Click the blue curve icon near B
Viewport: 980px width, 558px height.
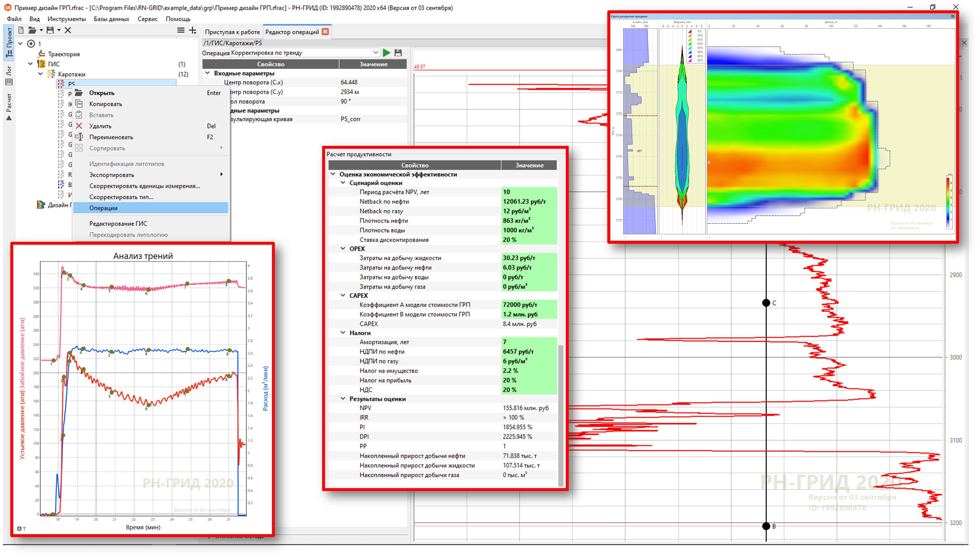(61, 184)
